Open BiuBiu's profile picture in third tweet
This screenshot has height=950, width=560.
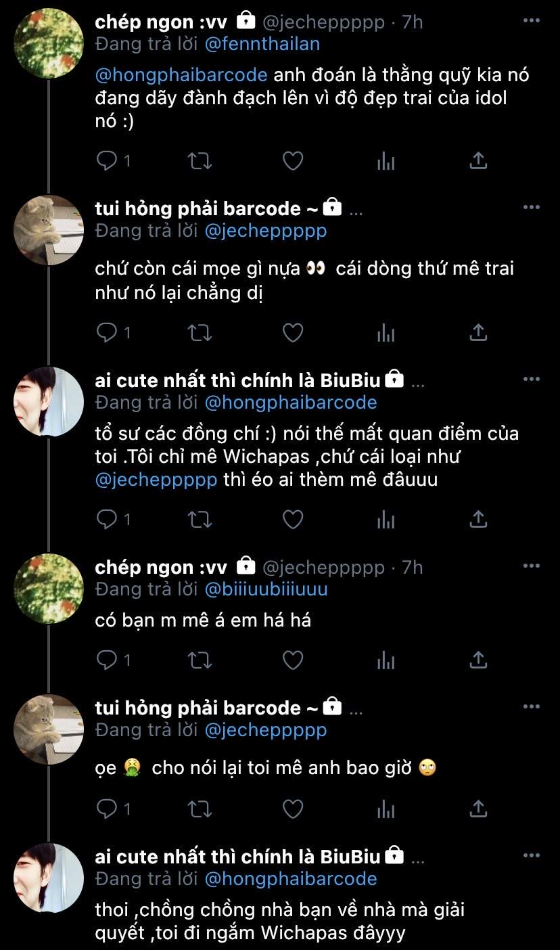coord(49,402)
